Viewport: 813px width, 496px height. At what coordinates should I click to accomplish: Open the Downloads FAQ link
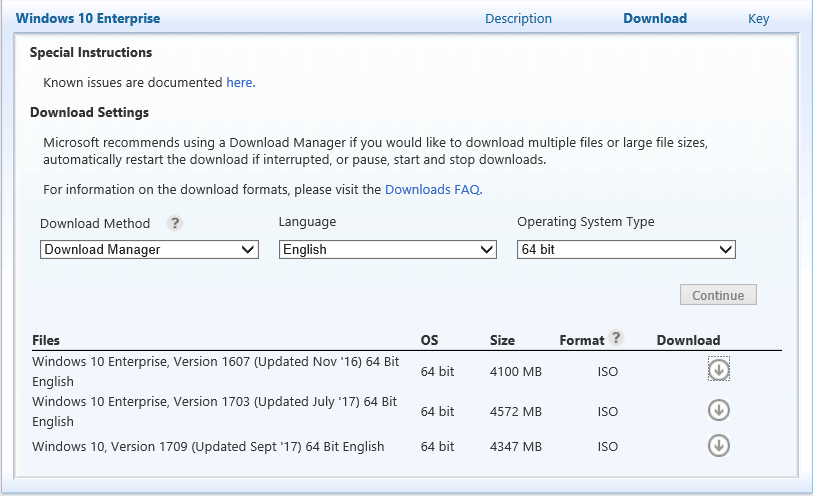click(x=433, y=190)
